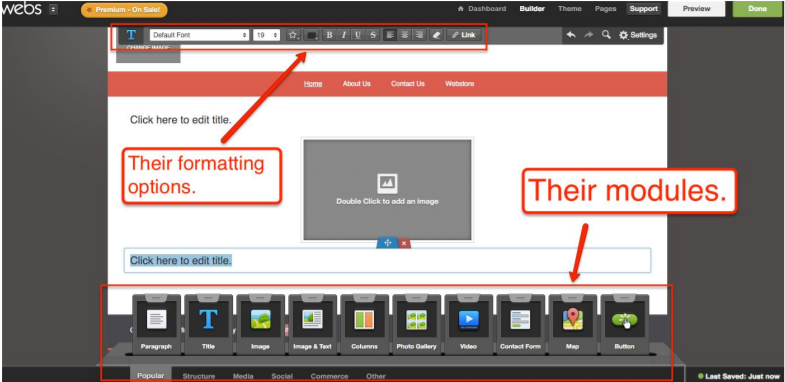Click the About Us navigation link
Image resolution: width=785 pixels, height=382 pixels.
coord(356,84)
